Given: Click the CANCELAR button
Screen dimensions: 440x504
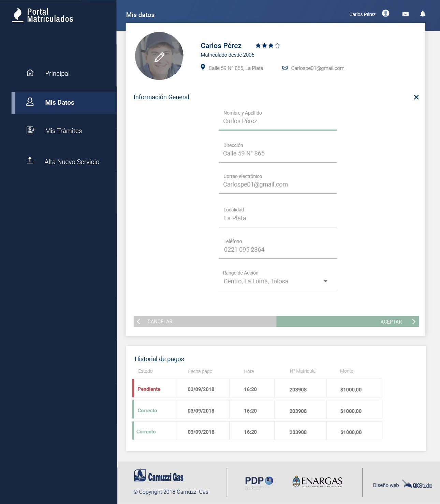Looking at the screenshot, I should [x=205, y=322].
